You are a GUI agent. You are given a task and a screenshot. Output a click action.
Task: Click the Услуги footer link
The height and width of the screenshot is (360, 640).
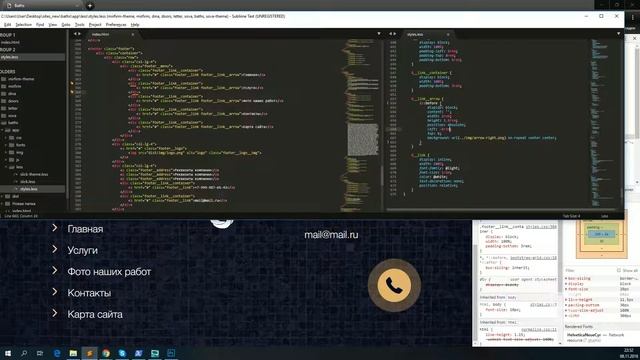[x=82, y=251]
